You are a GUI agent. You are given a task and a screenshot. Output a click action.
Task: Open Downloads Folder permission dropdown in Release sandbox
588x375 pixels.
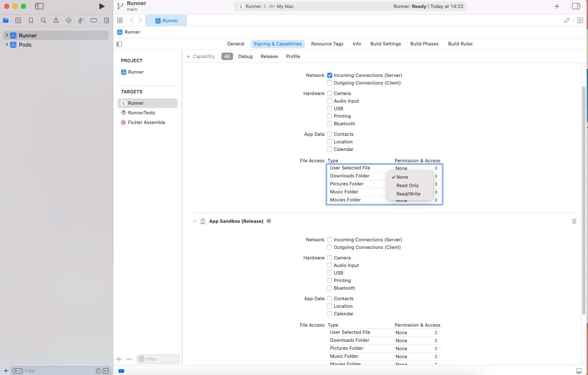point(417,341)
